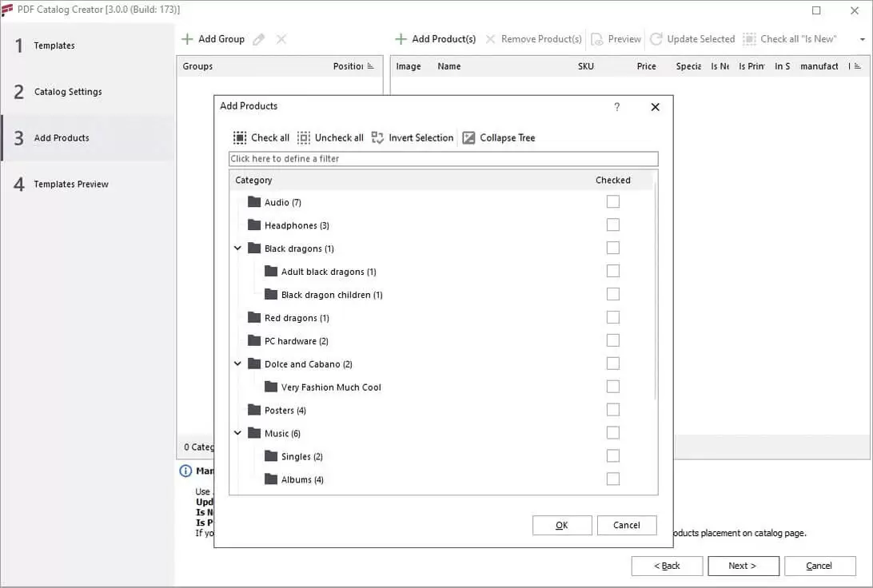The width and height of the screenshot is (873, 588).
Task: Click the Add Group plus icon
Action: pos(187,39)
